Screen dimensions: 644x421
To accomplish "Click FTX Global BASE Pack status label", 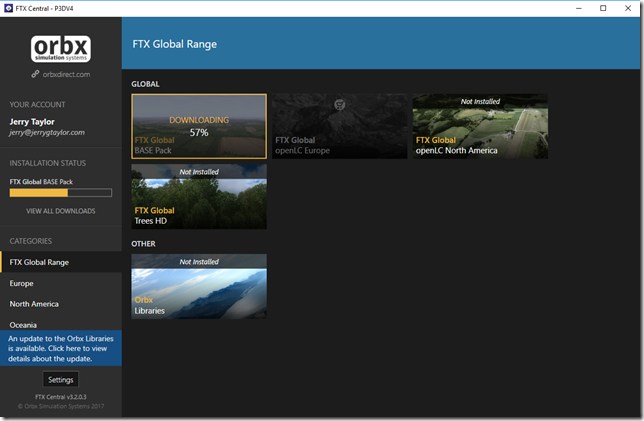I will tap(41, 182).
